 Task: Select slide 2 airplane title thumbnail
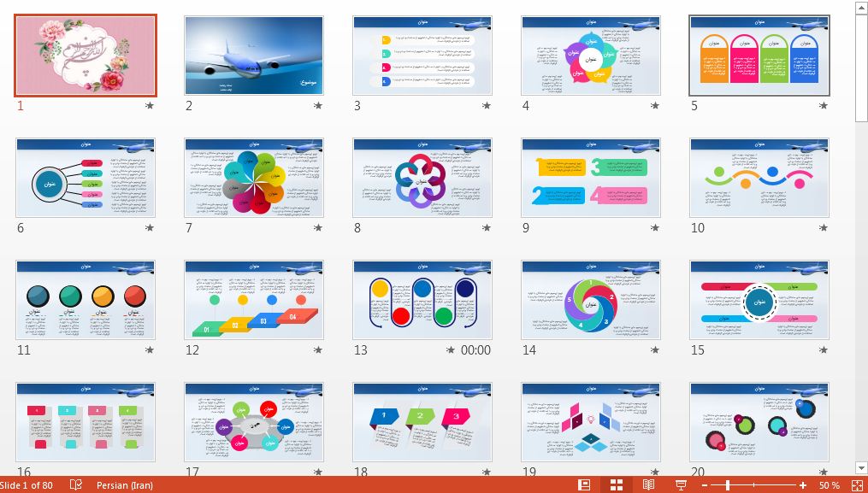coord(254,56)
